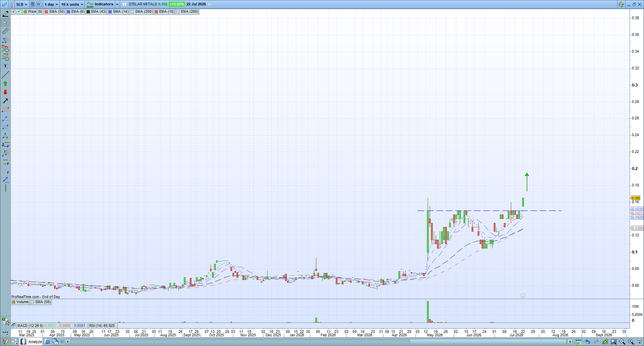Select the triangle drawing tool

(x=5, y=136)
